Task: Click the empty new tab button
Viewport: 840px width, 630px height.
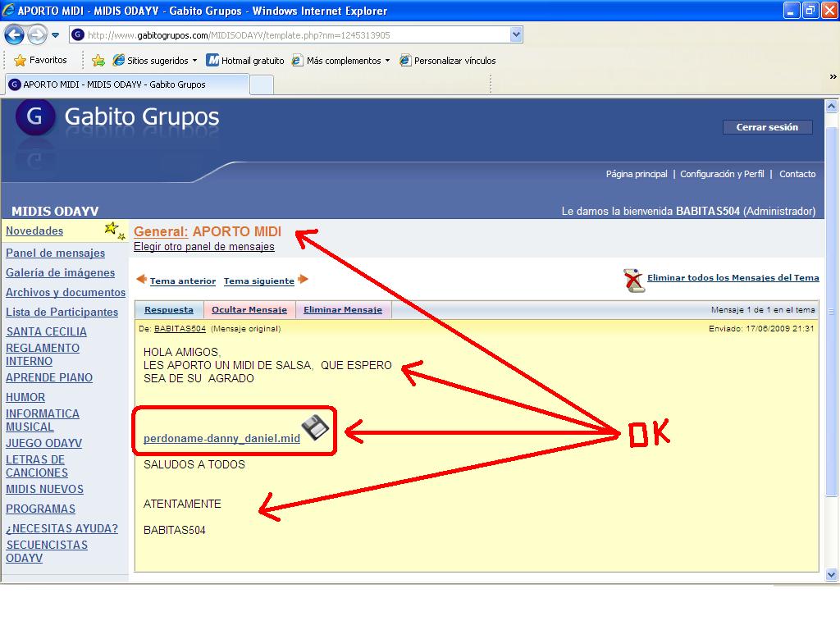Action: [261, 84]
